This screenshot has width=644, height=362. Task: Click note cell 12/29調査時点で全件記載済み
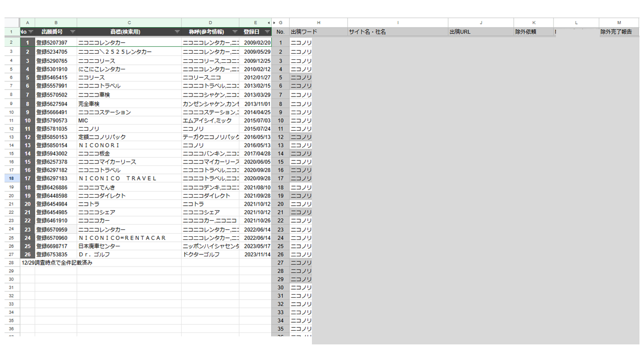[x=57, y=262]
